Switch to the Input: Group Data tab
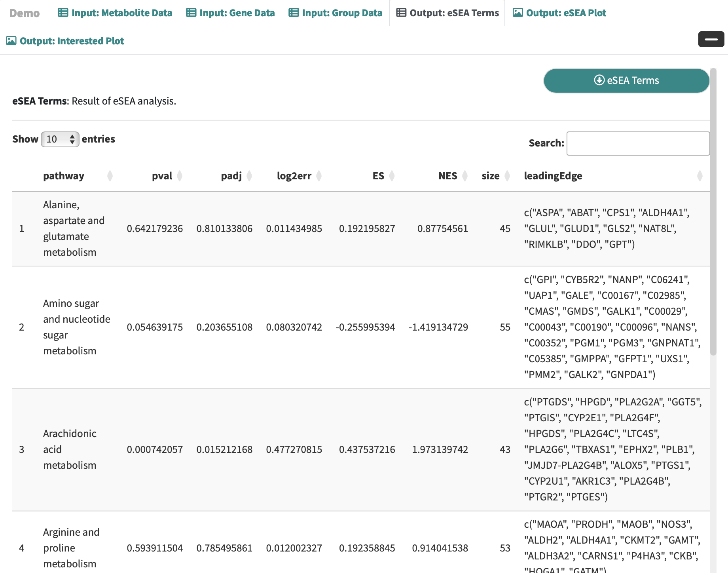The height and width of the screenshot is (582, 728). tap(335, 13)
